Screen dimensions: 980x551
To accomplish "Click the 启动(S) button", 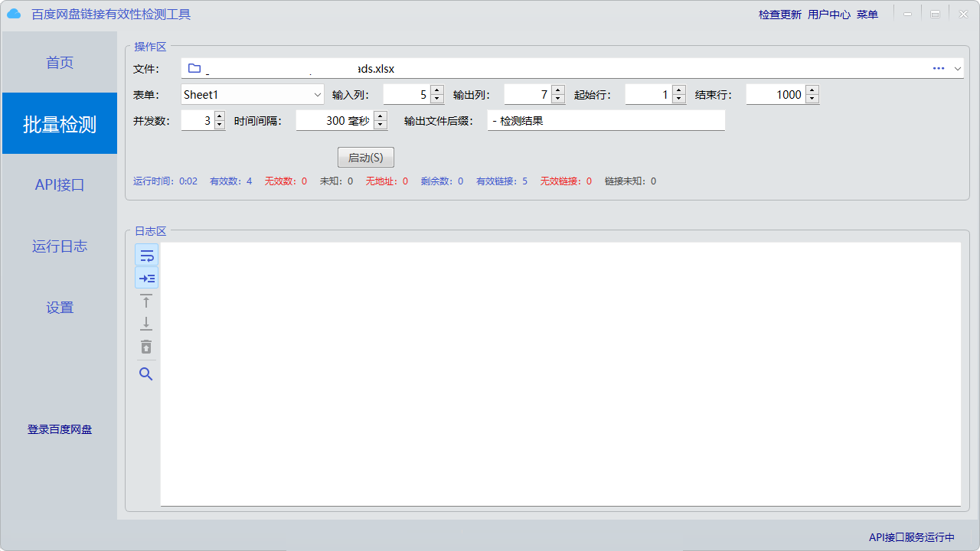I will click(x=366, y=158).
